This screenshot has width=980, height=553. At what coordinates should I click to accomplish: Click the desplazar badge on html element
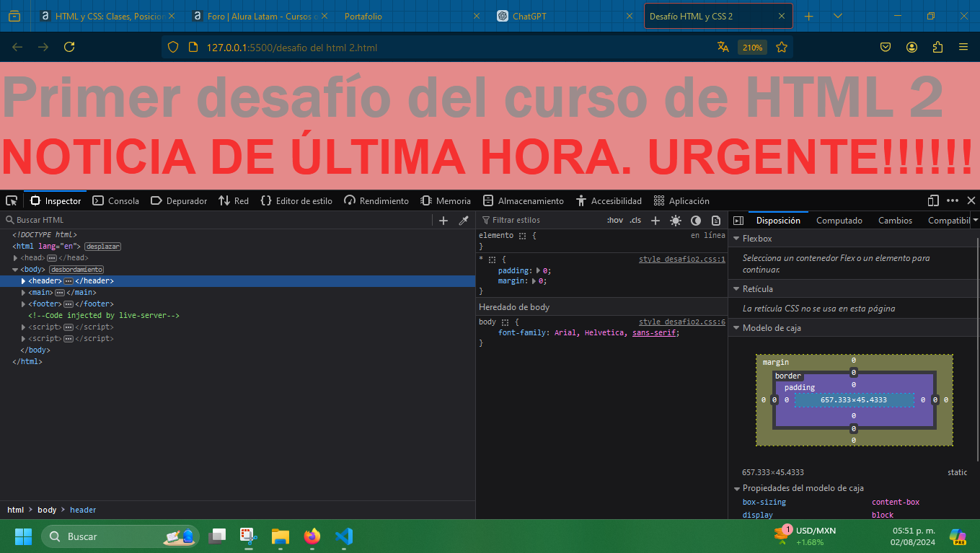pyautogui.click(x=103, y=247)
